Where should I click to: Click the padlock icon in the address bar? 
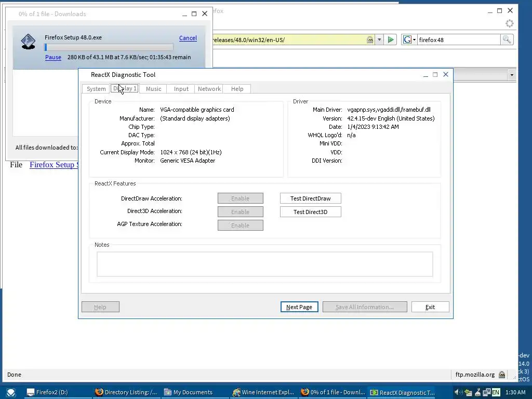point(370,39)
